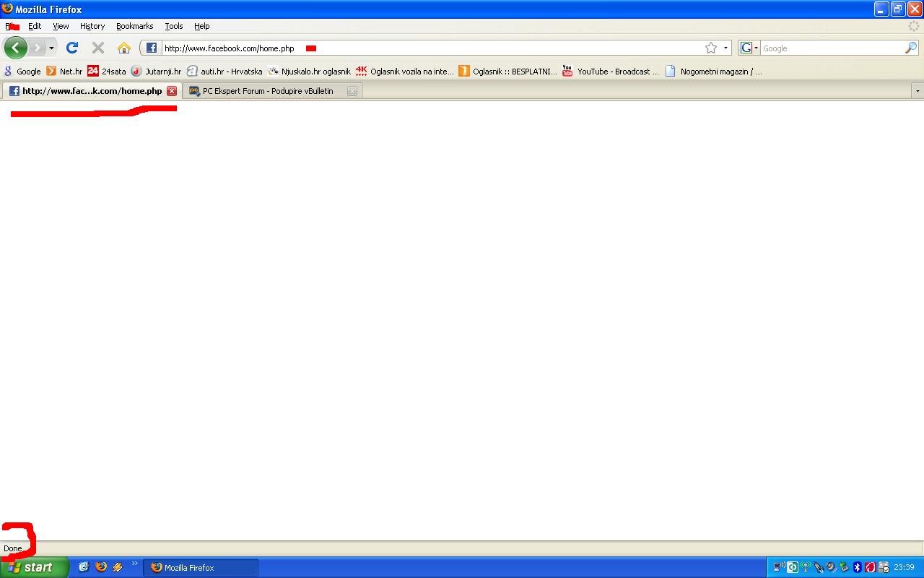Open the Oglasnik vozila na inte... bookmark
Screen dimensions: 924x578
405,72
